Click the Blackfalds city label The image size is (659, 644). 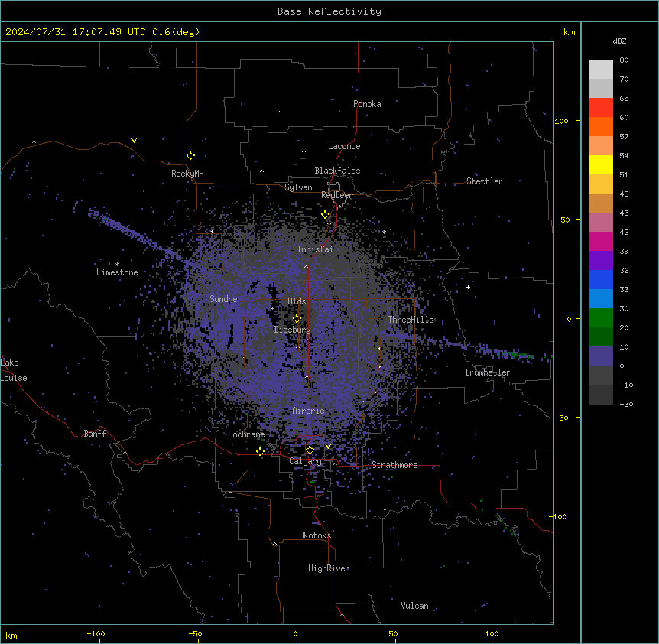(337, 171)
